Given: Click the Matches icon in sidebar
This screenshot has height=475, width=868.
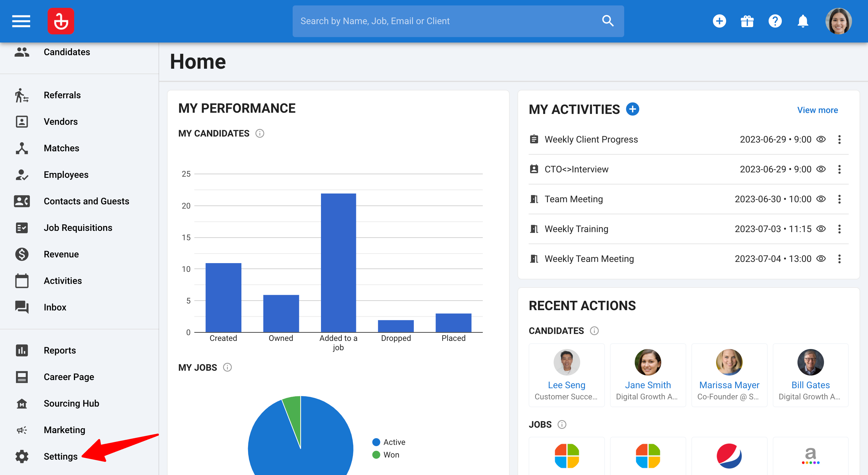Looking at the screenshot, I should pos(22,148).
